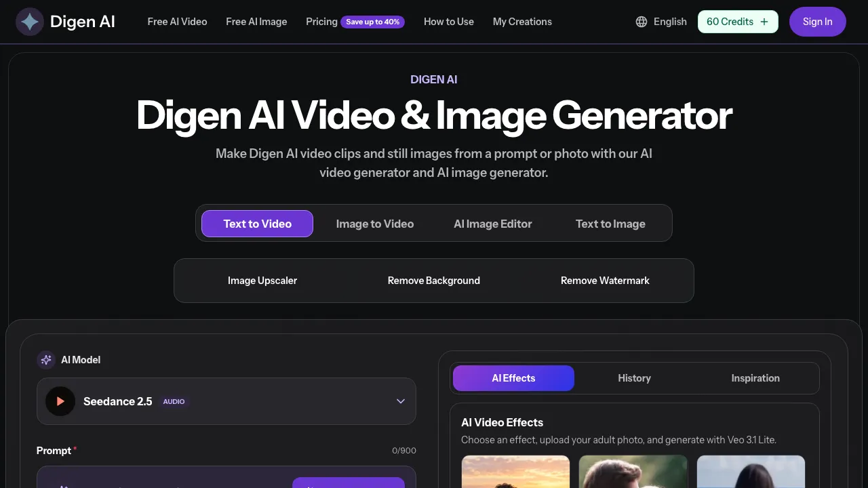
Task: Click the 60 Credits button
Action: click(x=738, y=22)
